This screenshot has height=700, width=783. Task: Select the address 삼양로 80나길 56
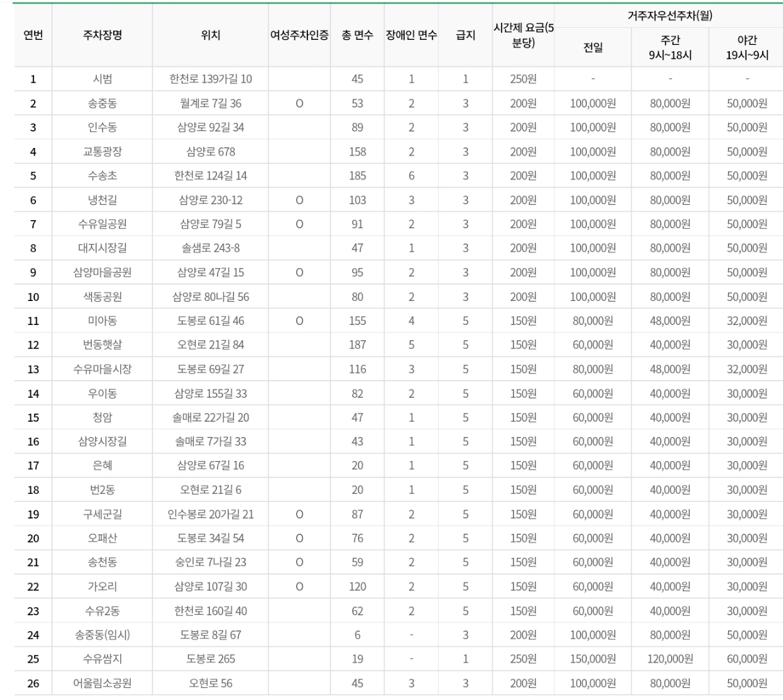pyautogui.click(x=210, y=297)
